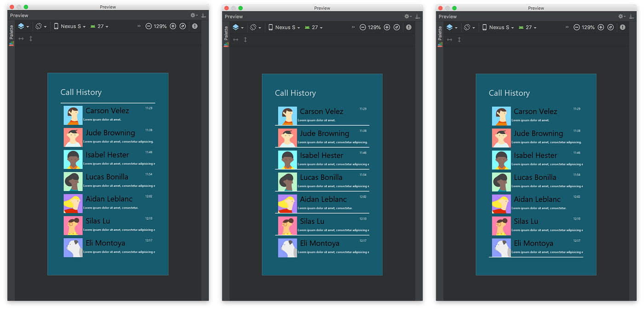Toggle the horizontal resize handle icon
Viewport: 644px width, 309px height.
tap(21, 39)
